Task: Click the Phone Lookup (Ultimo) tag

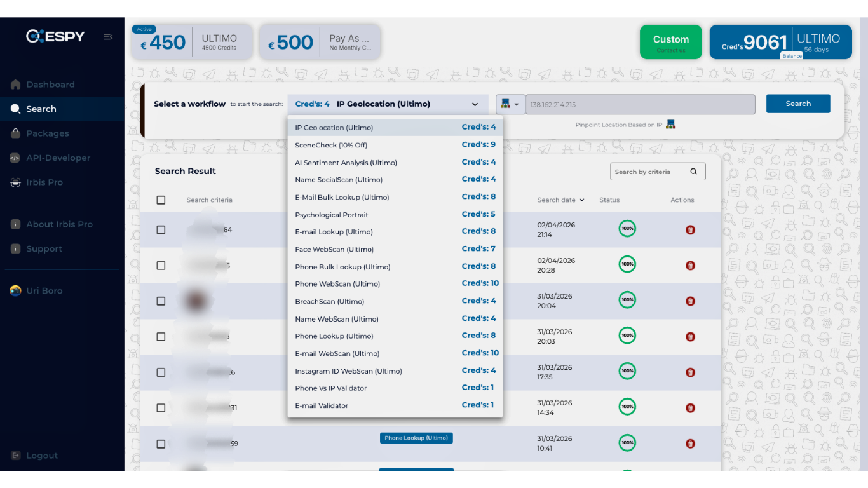Action: (x=416, y=438)
